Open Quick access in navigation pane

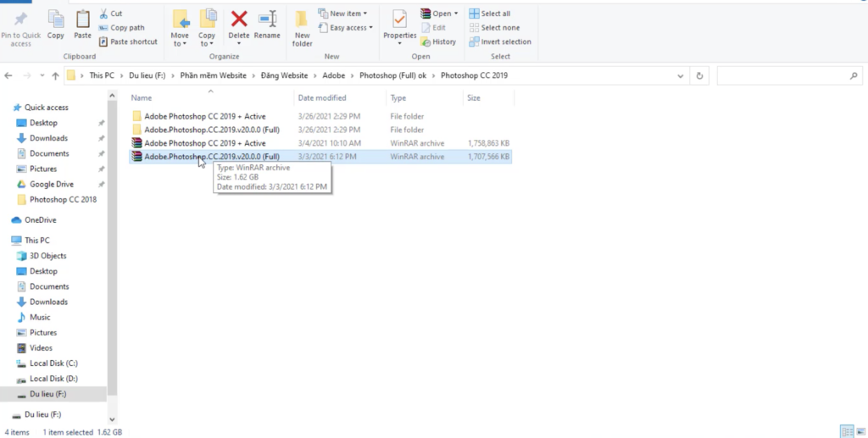[46, 108]
